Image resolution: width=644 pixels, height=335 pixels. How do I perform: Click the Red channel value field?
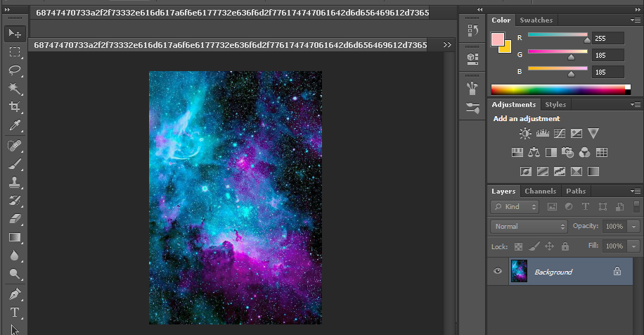[608, 38]
